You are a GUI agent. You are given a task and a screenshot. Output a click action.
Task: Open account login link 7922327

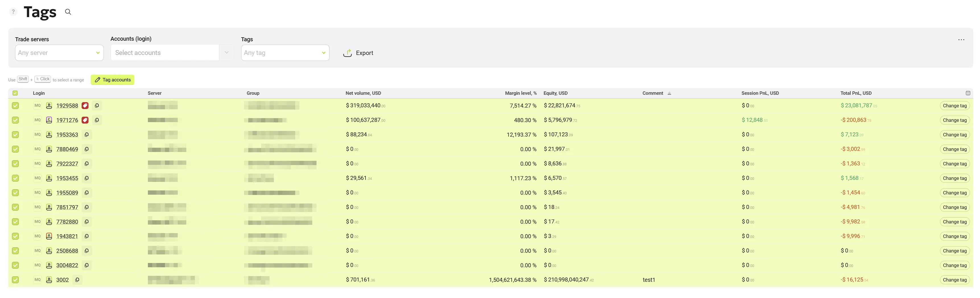click(67, 164)
